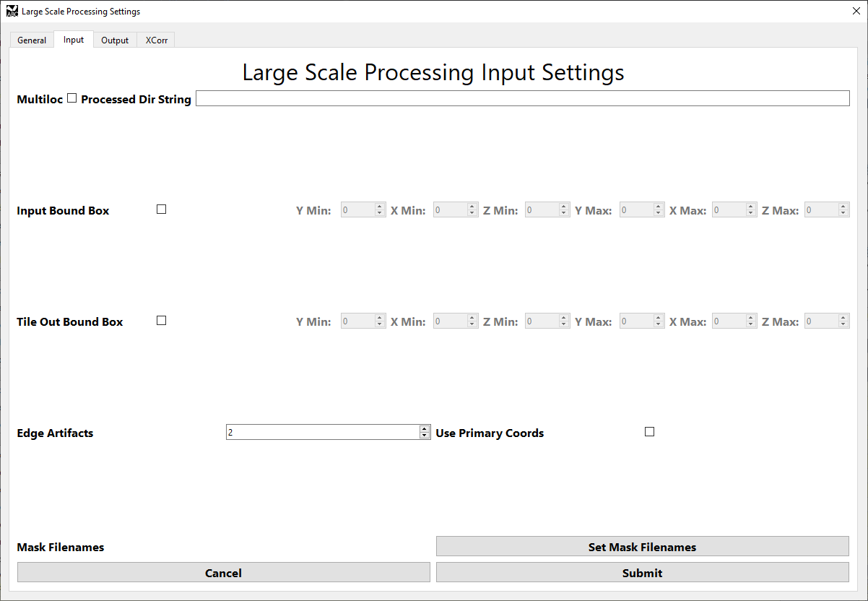Image resolution: width=868 pixels, height=601 pixels.
Task: Open the Output tab
Action: coord(115,40)
